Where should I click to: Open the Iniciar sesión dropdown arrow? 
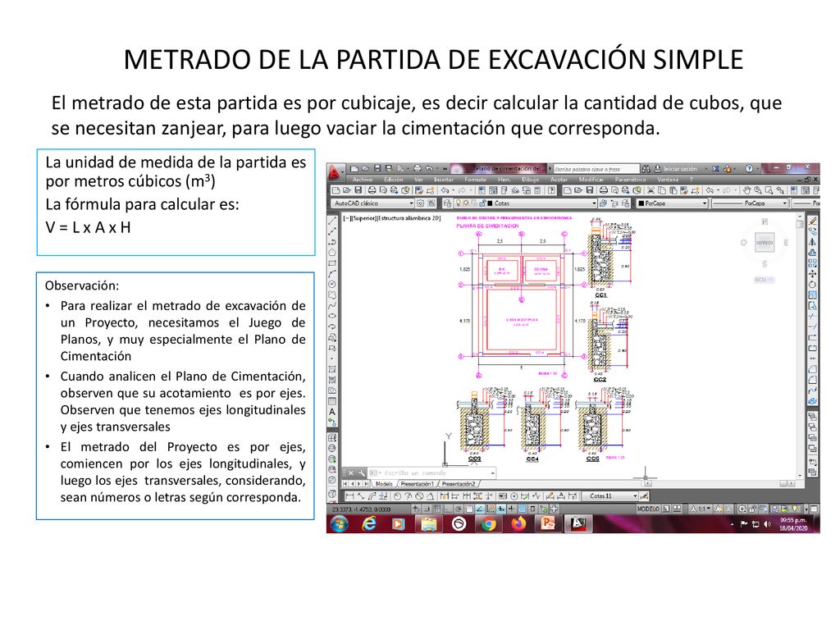tap(706, 169)
